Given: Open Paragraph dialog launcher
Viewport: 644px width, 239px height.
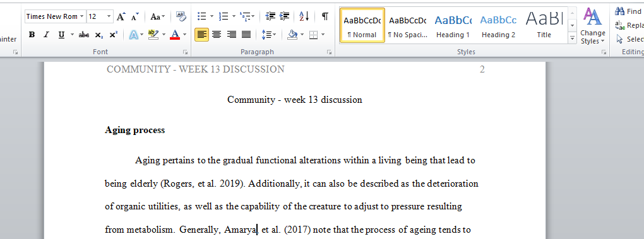Looking at the screenshot, I should click(329, 52).
